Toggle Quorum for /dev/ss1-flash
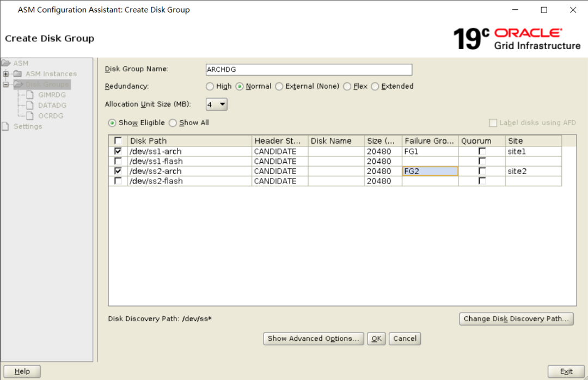 tap(482, 161)
